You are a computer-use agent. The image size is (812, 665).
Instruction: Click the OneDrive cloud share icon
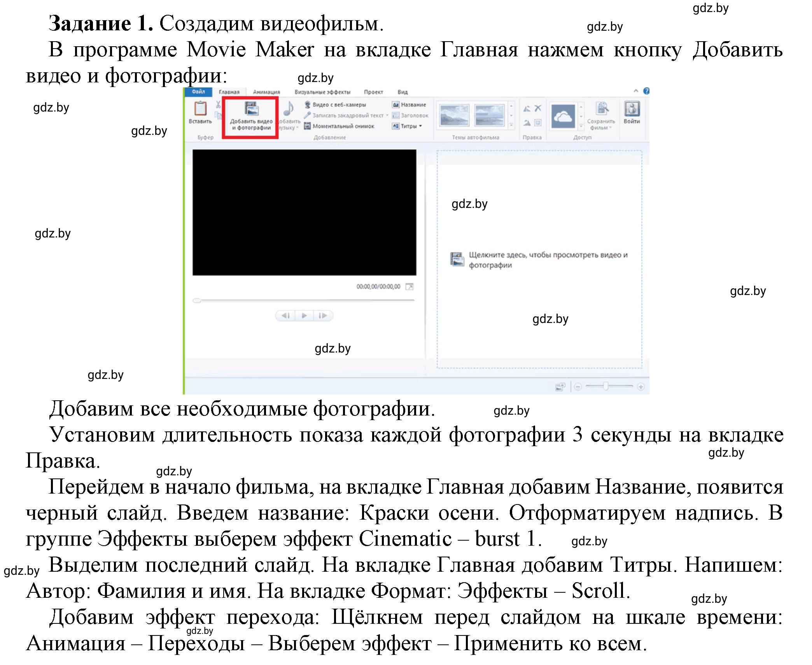[563, 116]
